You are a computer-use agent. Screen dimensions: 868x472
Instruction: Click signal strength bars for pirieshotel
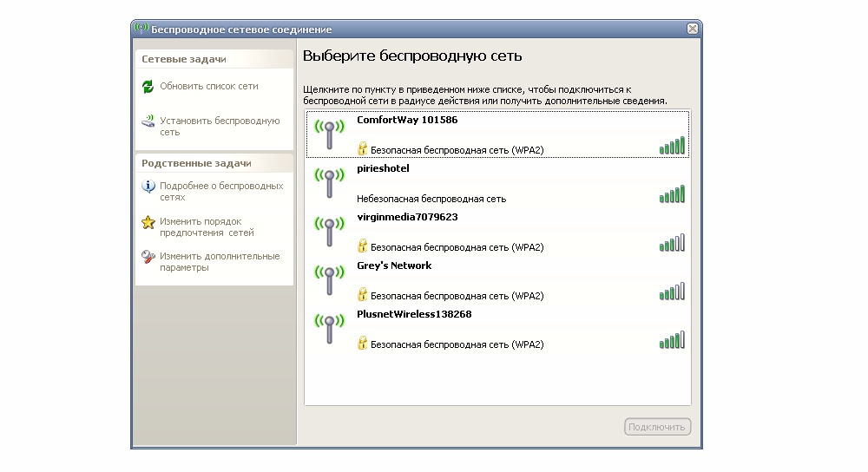pyautogui.click(x=672, y=194)
